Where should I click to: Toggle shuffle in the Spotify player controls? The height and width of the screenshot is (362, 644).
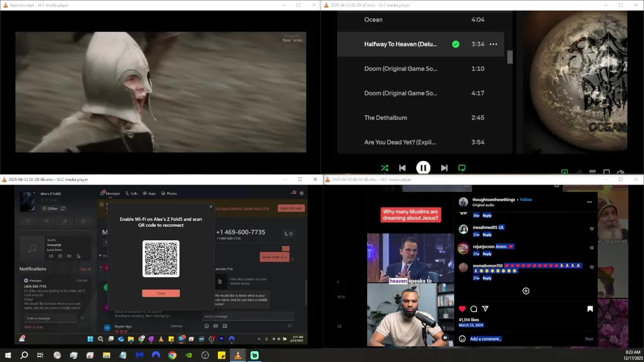tap(385, 168)
